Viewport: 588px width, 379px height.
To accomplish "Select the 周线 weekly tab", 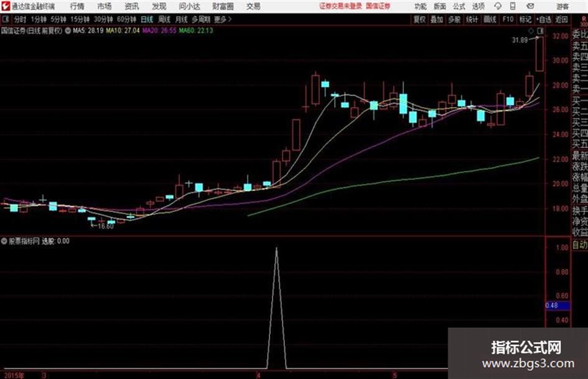I will (164, 19).
